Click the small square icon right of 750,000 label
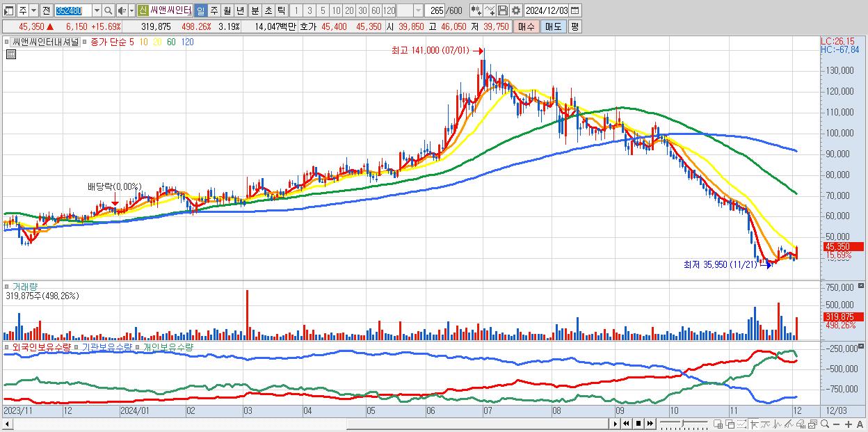The height and width of the screenshot is (432, 868). coord(862,286)
